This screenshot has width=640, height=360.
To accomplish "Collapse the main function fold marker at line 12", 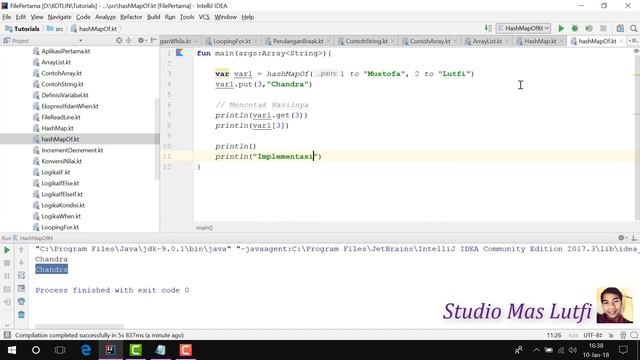I will coord(194,167).
